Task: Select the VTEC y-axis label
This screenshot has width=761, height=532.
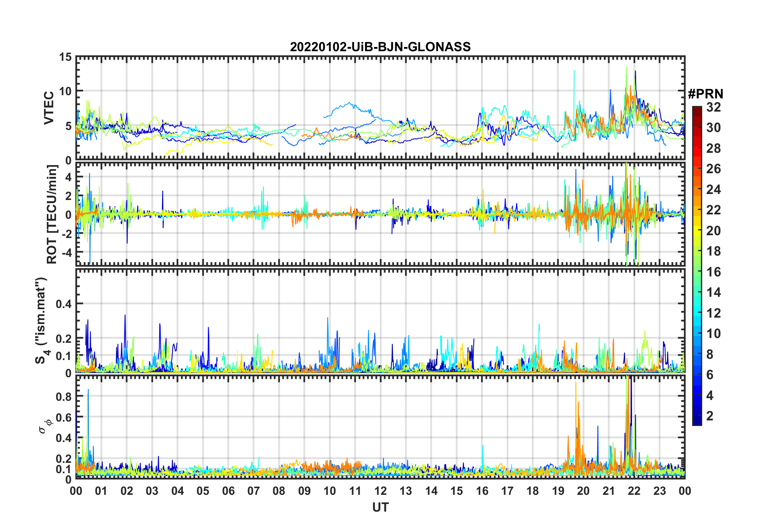Action: 49,108
